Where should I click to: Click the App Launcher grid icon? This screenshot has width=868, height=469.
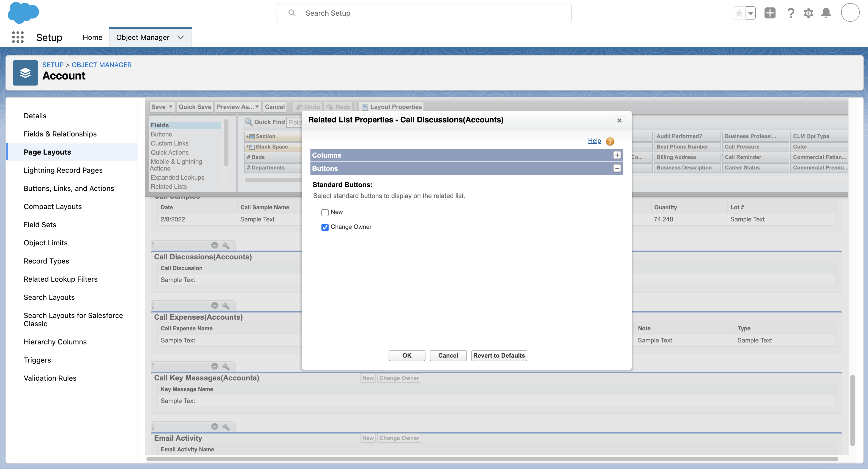(x=18, y=37)
